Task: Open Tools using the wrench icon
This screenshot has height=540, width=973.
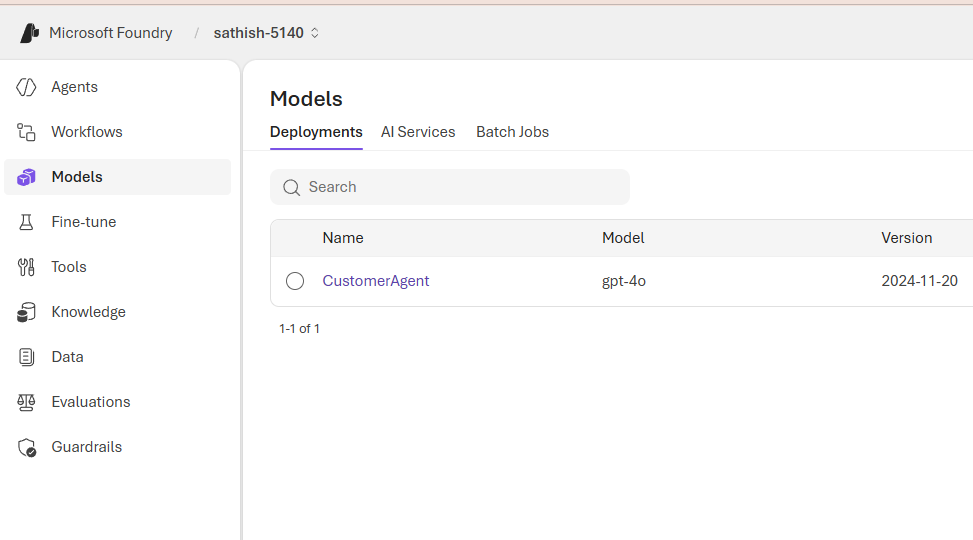Action: tap(27, 267)
